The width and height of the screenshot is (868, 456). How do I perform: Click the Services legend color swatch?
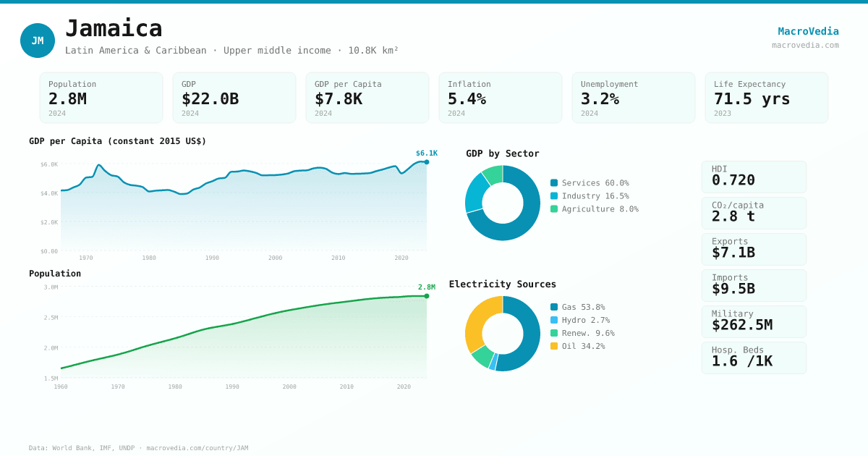[554, 183]
